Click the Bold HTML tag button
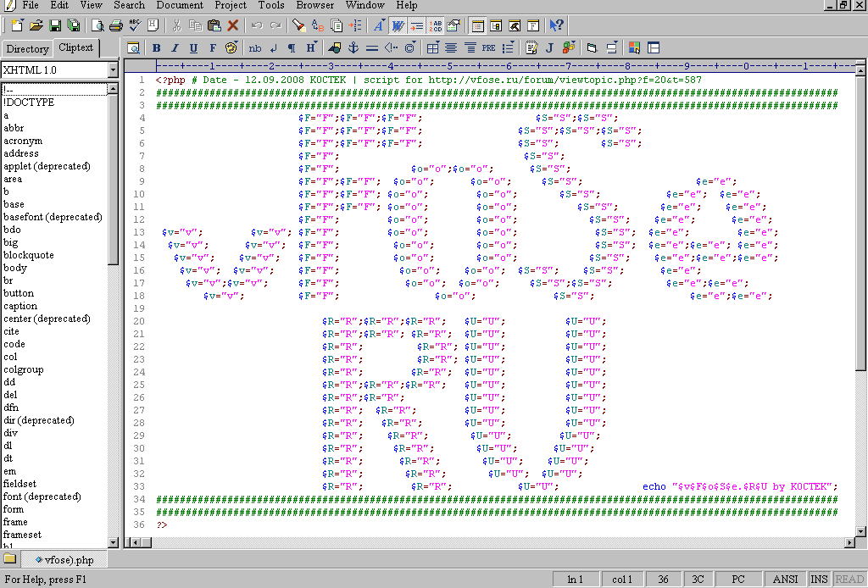The width and height of the screenshot is (868, 588). coord(157,48)
